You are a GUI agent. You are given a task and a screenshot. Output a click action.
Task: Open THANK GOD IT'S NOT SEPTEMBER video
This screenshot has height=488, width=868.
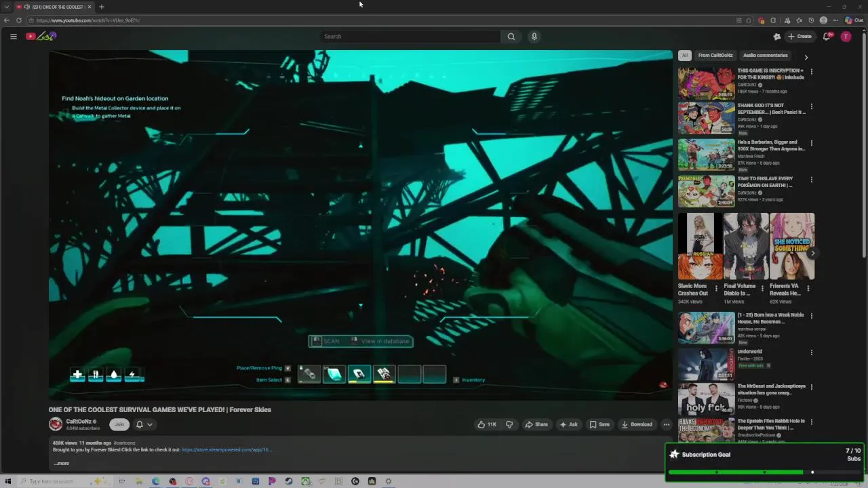(x=706, y=118)
